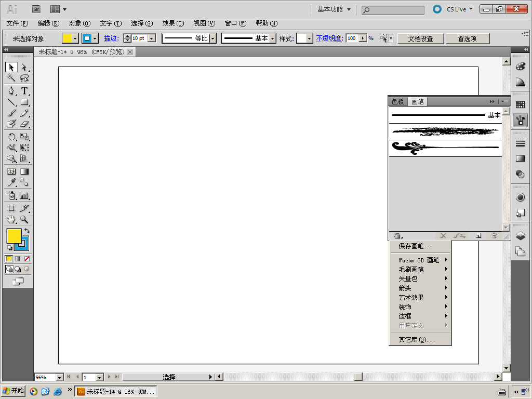Set paint mode to Gradient

tap(18, 259)
